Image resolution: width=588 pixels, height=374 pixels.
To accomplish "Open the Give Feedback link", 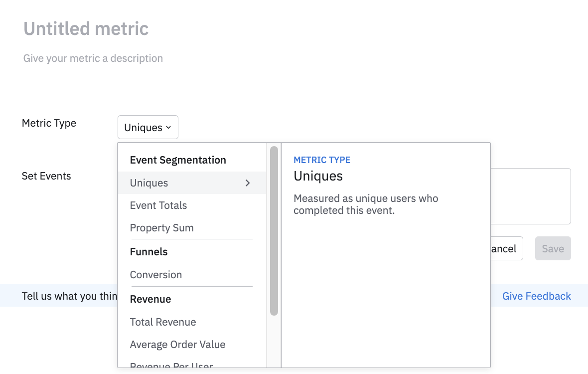I will click(536, 296).
